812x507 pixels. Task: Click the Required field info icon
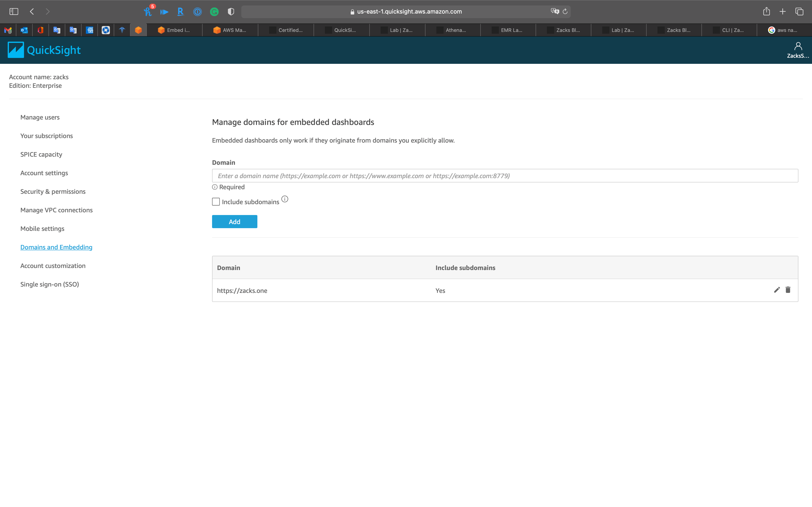click(215, 187)
